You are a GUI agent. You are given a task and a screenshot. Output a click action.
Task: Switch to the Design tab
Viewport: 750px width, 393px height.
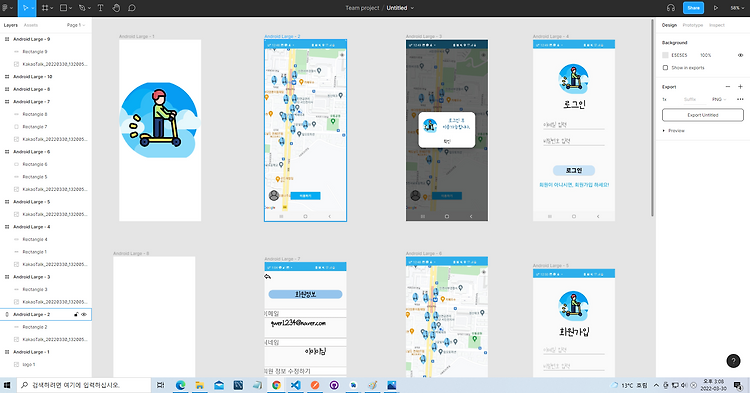(x=669, y=25)
